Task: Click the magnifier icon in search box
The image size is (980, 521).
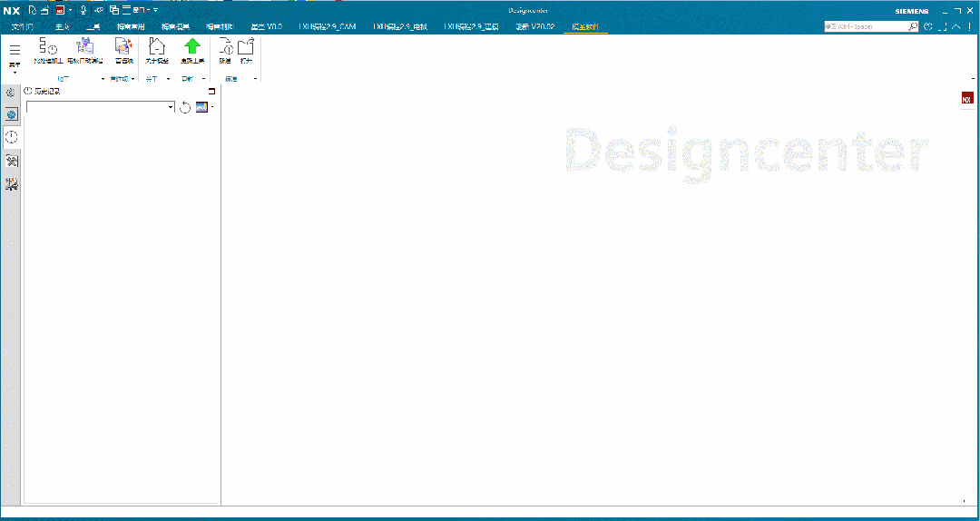Action: coord(913,27)
